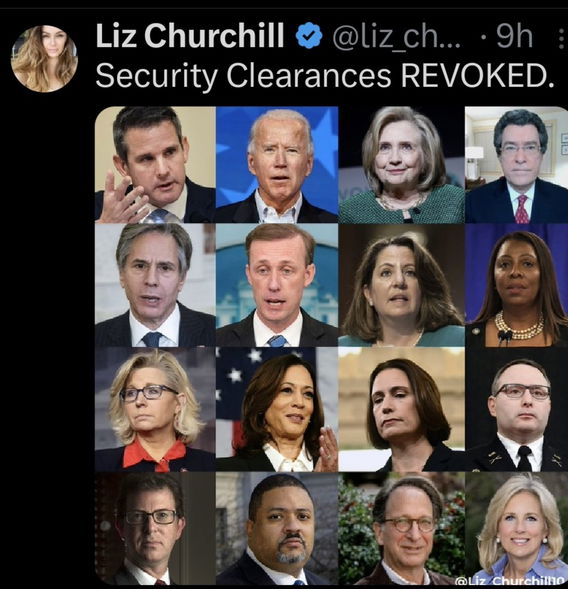
Task: Open photo of man with round tortoiseshell glasses
Action: 402,529
